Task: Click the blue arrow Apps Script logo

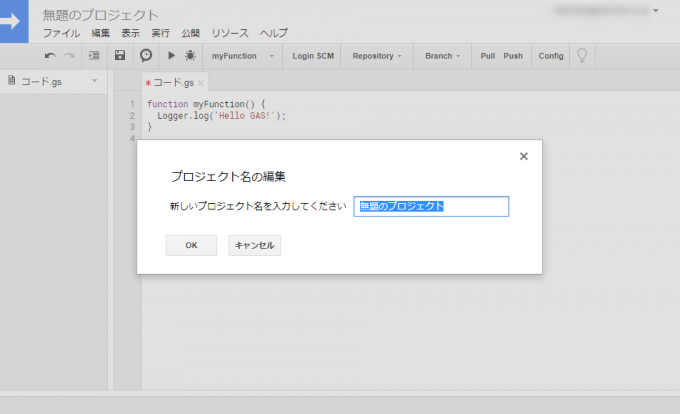Action: point(14,21)
